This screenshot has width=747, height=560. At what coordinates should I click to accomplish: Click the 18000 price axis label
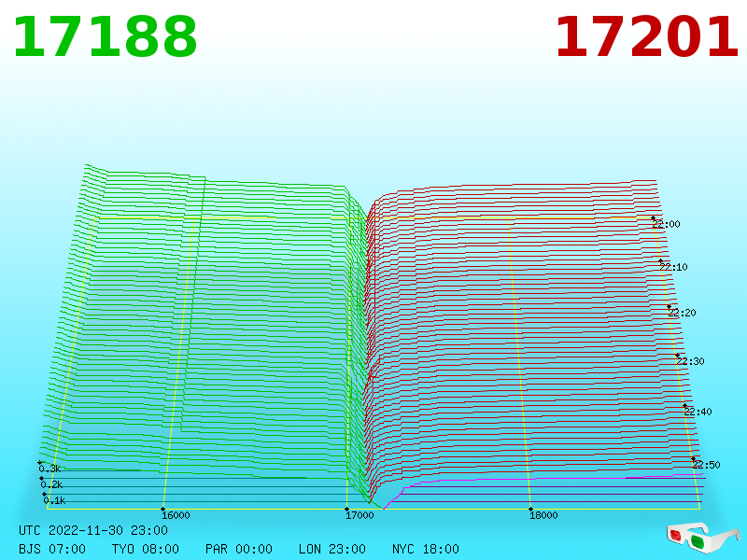coord(543,515)
